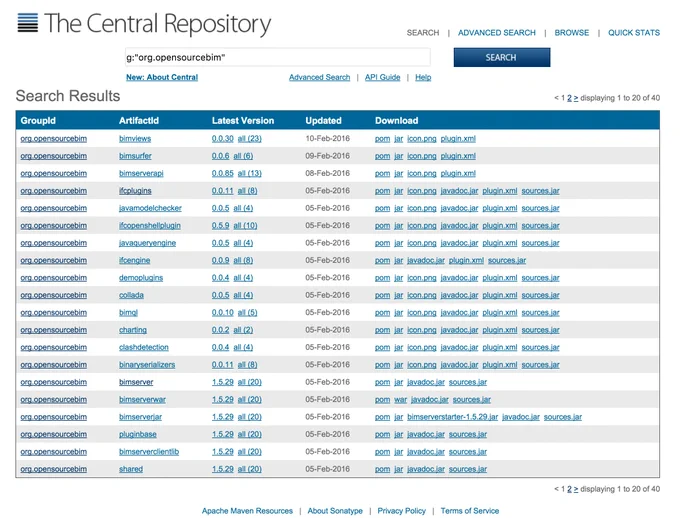Image resolution: width=680 pixels, height=518 pixels.
Task: Download sources.jar for the ifcengine row
Action: [507, 260]
